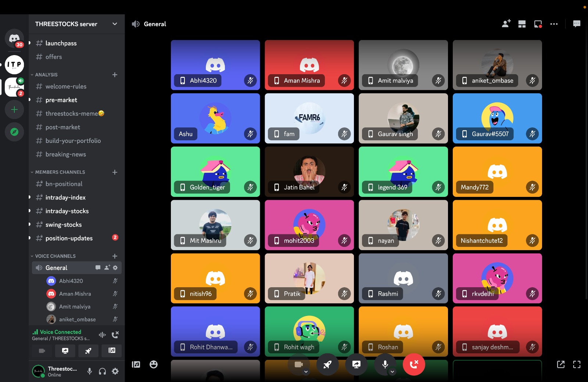Toggle microphone in bottom user panel
This screenshot has height=382, width=588.
(89, 371)
